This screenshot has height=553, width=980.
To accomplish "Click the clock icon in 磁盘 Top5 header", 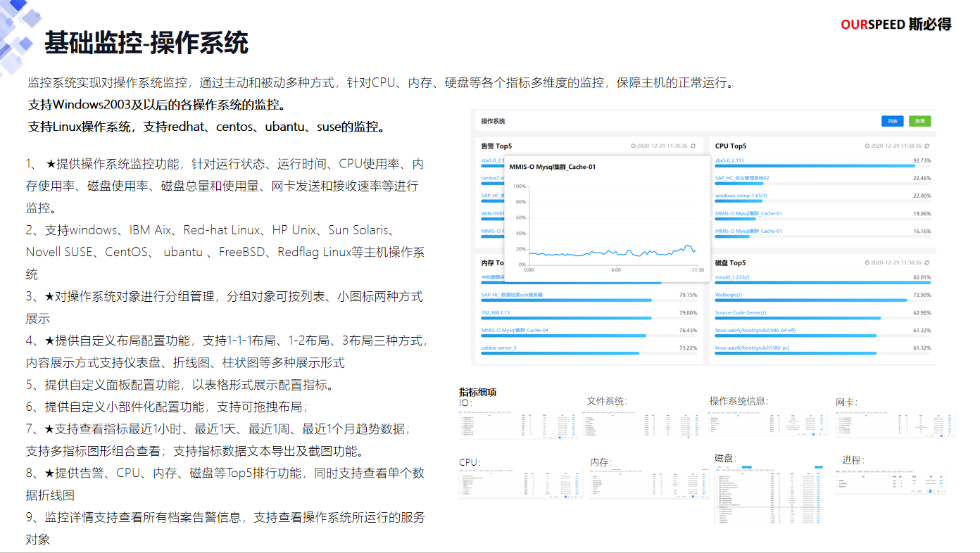I will 867,263.
